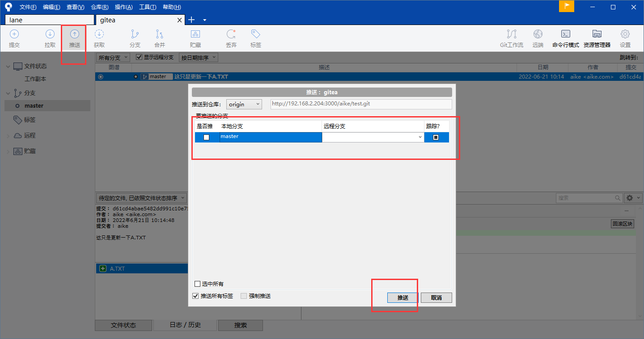644x339 pixels.
Task: Expand the 贮藏 sidebar section
Action: point(8,151)
